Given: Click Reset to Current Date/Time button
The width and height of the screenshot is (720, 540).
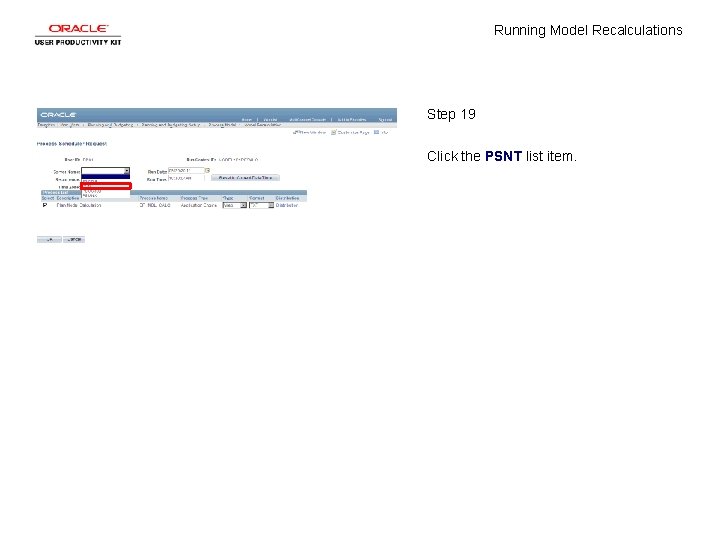Looking at the screenshot, I should [x=245, y=178].
